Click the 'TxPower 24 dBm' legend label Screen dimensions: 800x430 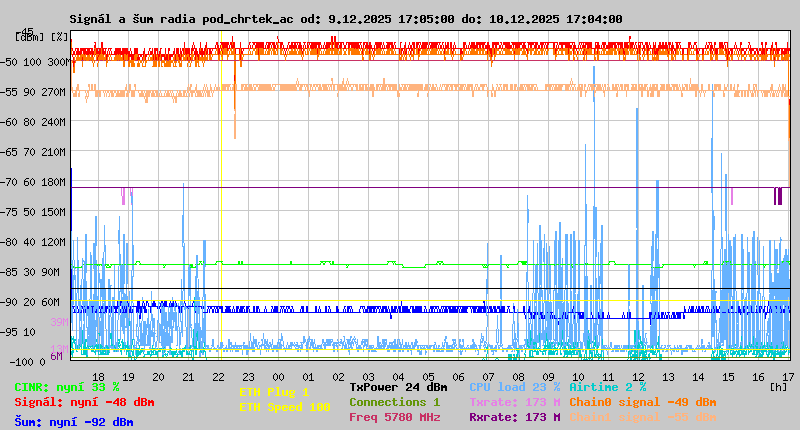point(398,387)
